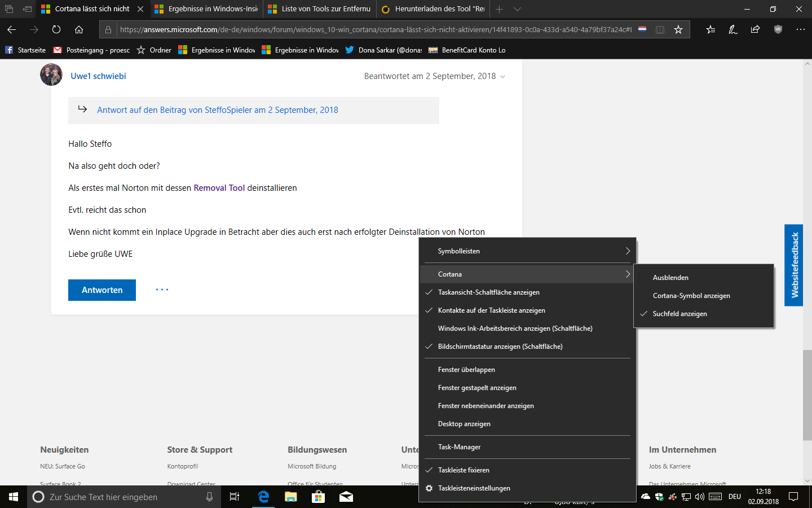Open the Ordner favorites bookmark
The width and height of the screenshot is (812, 508).
(154, 50)
